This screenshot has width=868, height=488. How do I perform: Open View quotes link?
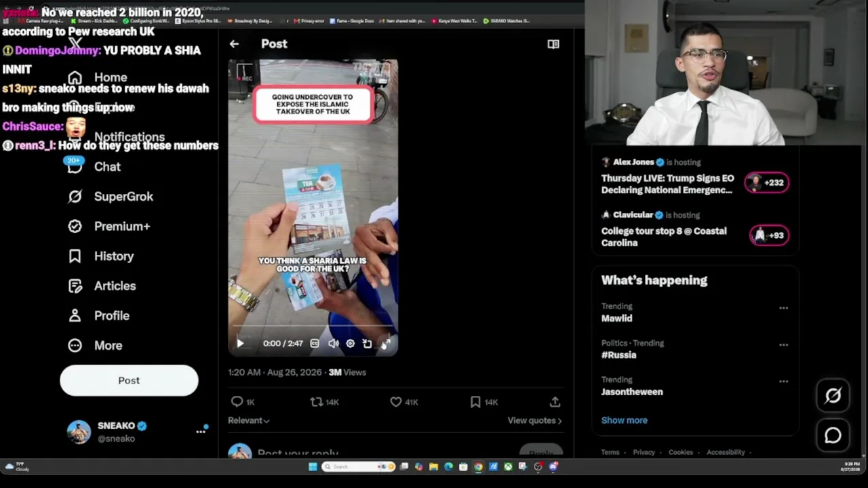pyautogui.click(x=534, y=420)
